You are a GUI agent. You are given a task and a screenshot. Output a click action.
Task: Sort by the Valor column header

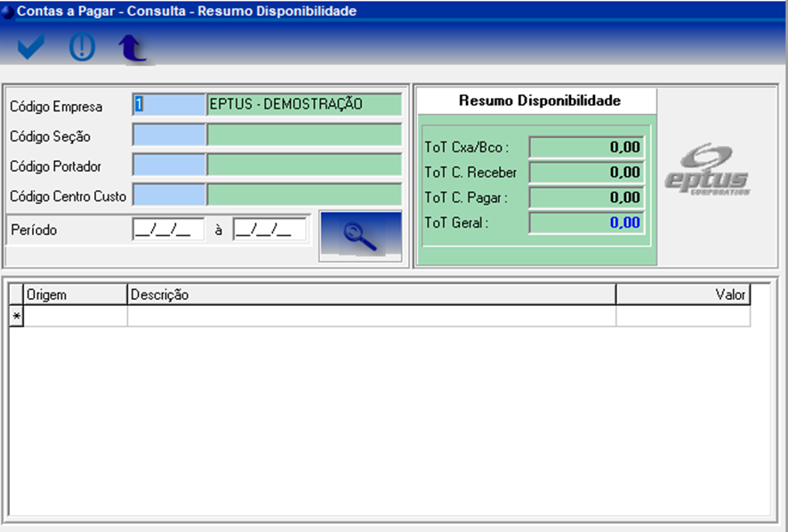coord(682,294)
